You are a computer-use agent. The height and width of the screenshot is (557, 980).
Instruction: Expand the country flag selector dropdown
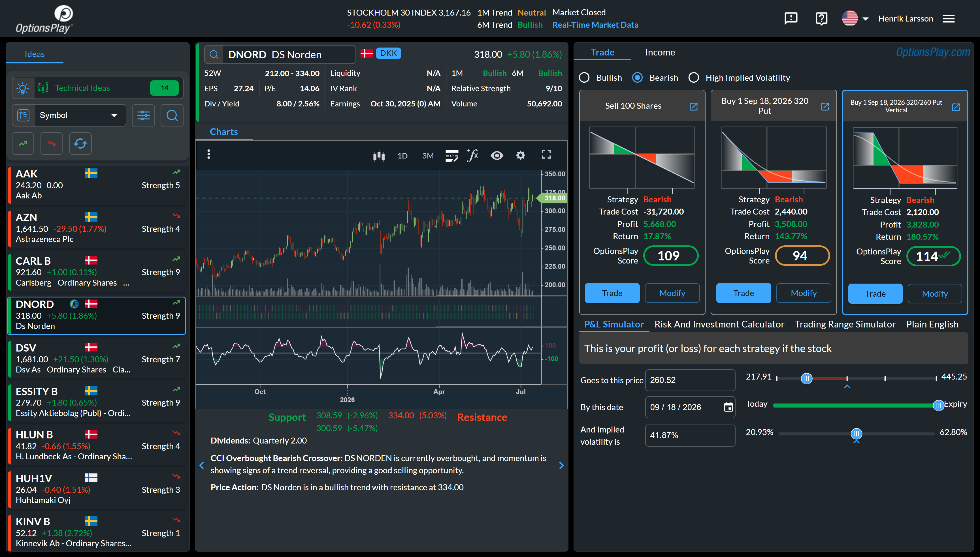(x=855, y=18)
